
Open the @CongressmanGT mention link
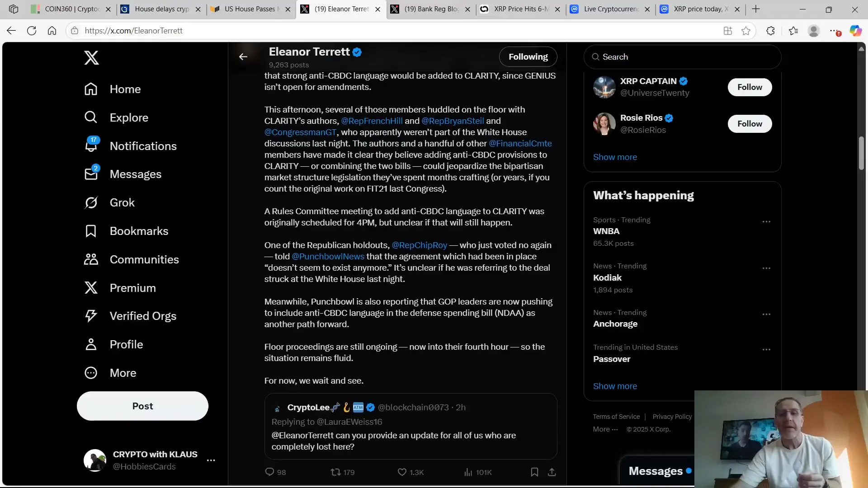pyautogui.click(x=301, y=132)
